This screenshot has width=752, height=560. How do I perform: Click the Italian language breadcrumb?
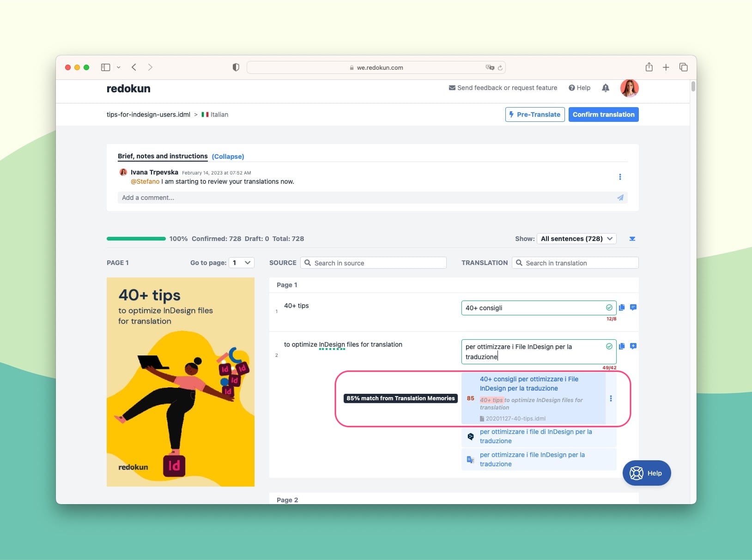click(215, 114)
